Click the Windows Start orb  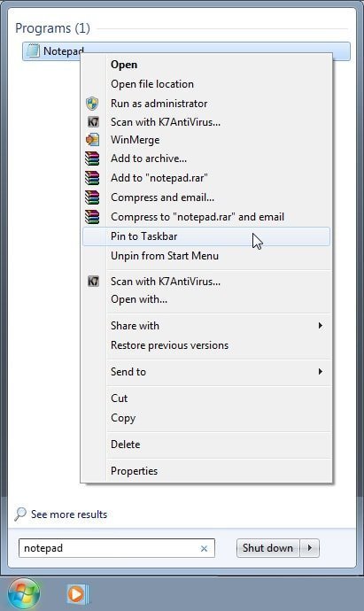(24, 594)
